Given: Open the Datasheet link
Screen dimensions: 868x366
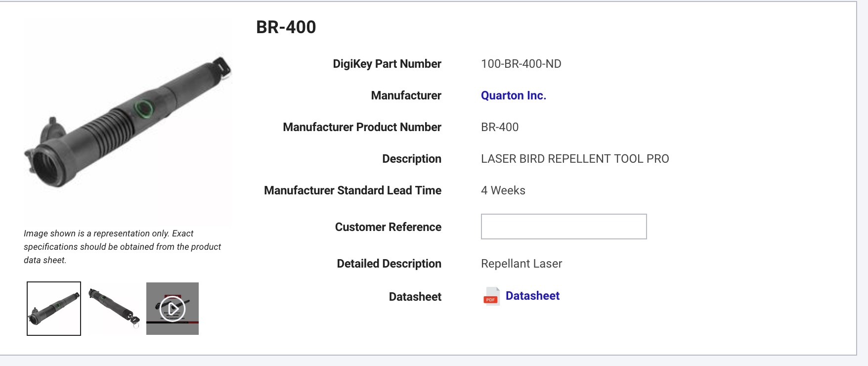Looking at the screenshot, I should click(x=532, y=296).
